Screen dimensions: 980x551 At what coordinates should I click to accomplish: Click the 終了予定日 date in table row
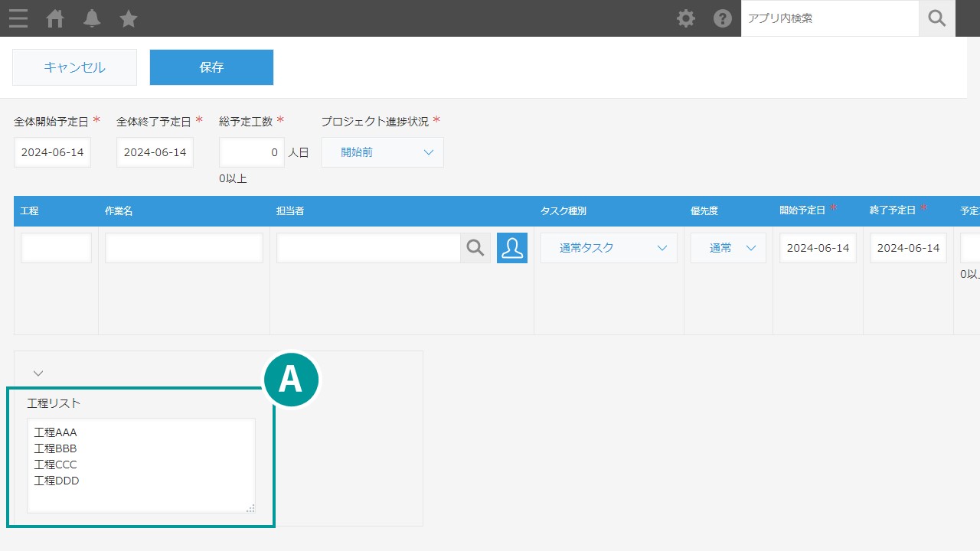[x=908, y=248]
